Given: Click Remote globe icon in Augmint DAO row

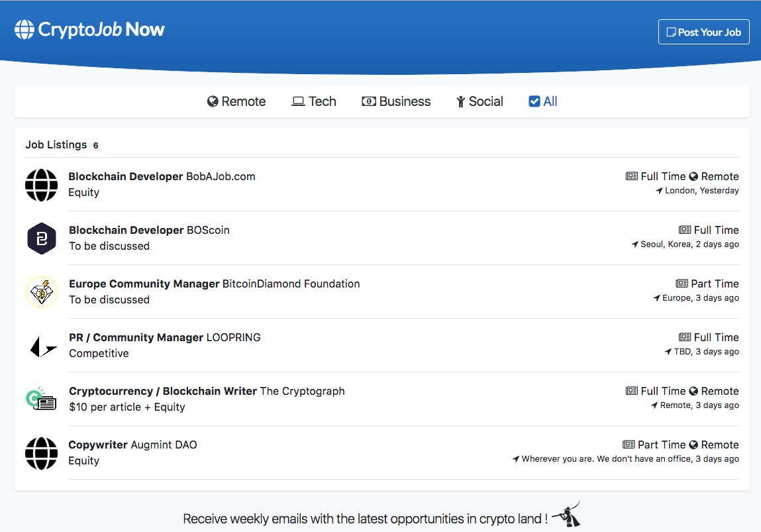Looking at the screenshot, I should [693, 445].
